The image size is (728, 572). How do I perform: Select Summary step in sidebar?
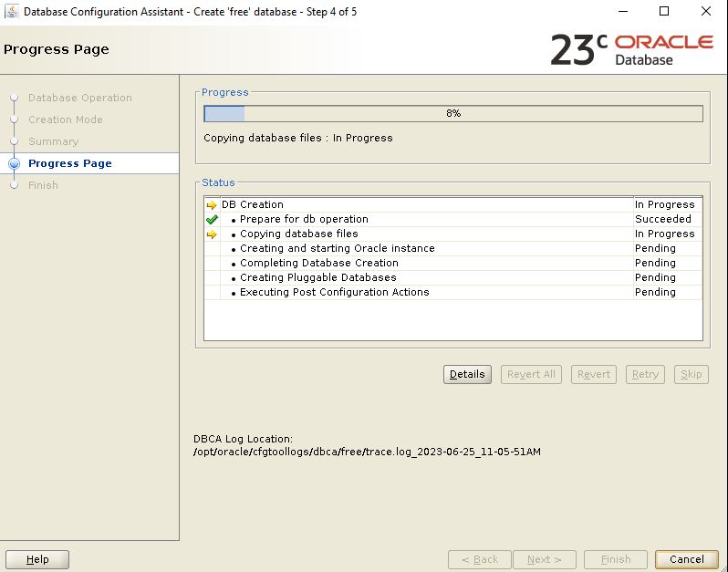tap(54, 141)
